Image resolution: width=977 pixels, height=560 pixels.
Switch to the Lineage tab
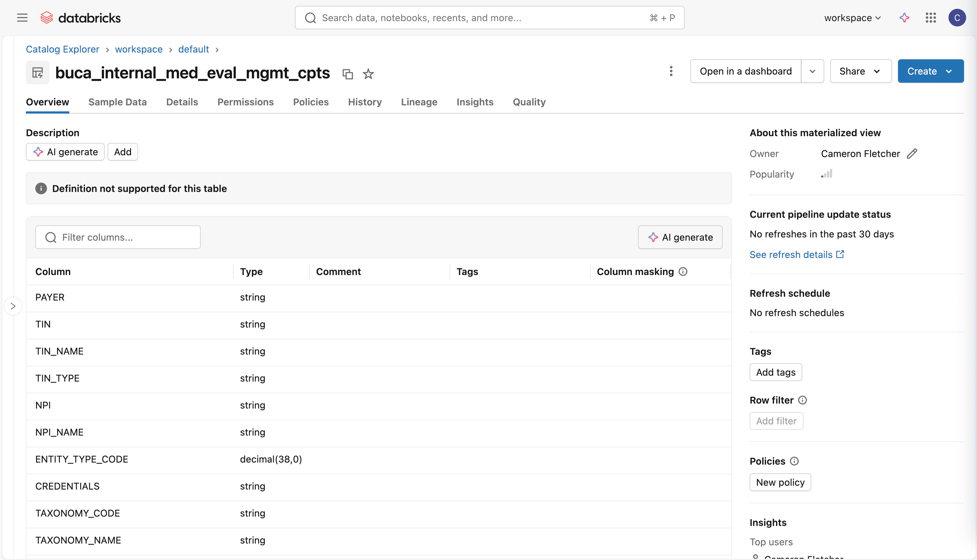click(x=419, y=102)
